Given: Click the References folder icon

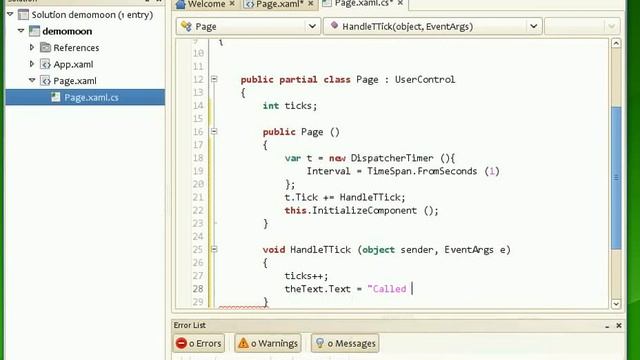Looking at the screenshot, I should click(45, 47).
